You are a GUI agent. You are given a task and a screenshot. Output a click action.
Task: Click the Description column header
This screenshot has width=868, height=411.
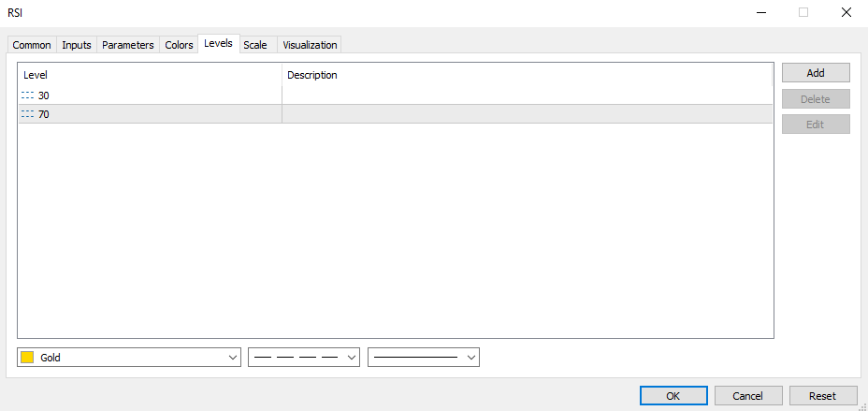[527, 75]
